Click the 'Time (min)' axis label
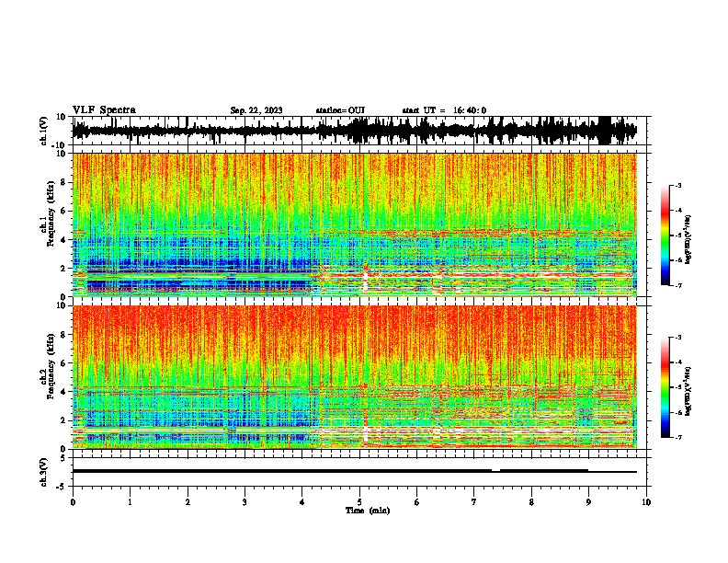This screenshot has height=563, width=728. pyautogui.click(x=368, y=511)
